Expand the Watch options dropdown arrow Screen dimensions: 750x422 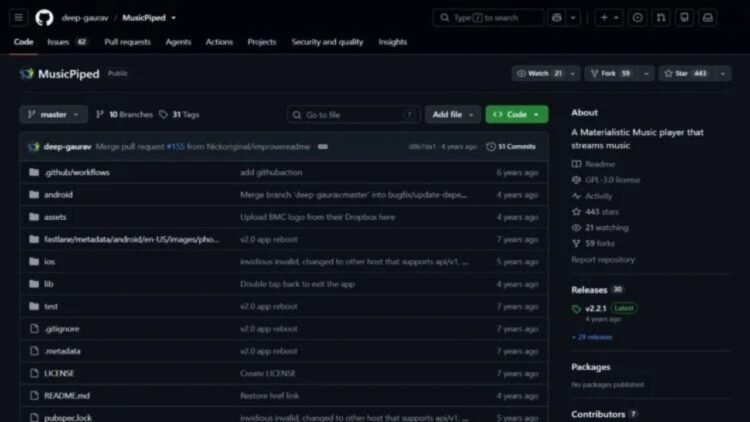point(573,74)
